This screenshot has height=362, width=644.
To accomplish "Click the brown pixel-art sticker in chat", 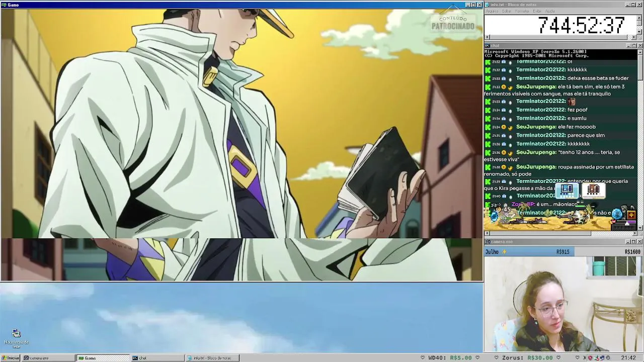I will (x=593, y=190).
